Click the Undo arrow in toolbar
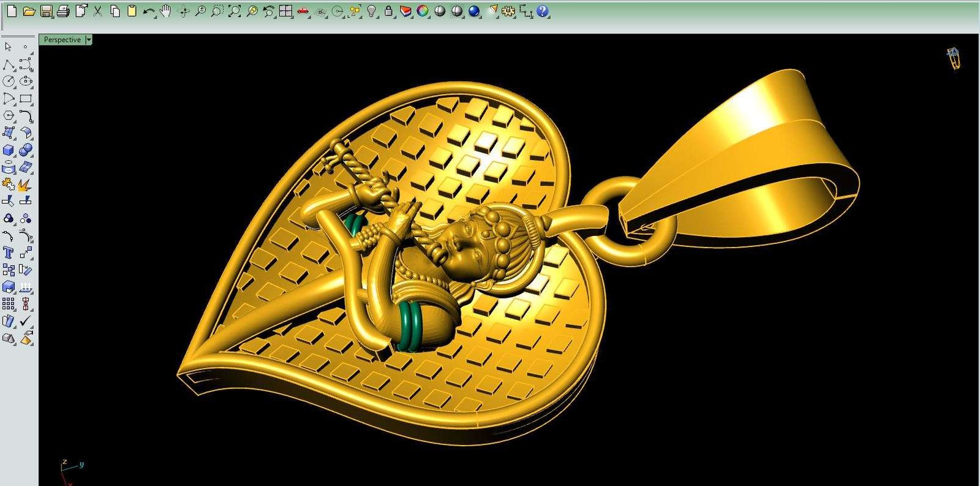Screen dimensions: 980x486 (x=149, y=11)
